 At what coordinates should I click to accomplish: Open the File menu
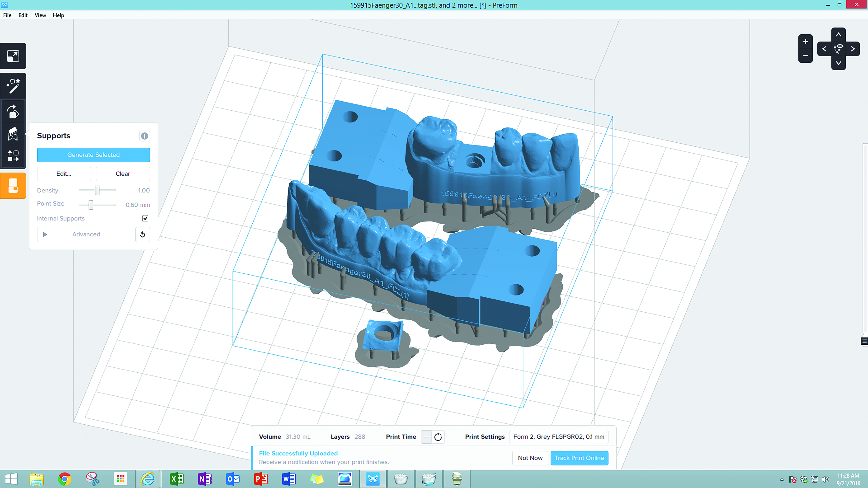point(7,15)
